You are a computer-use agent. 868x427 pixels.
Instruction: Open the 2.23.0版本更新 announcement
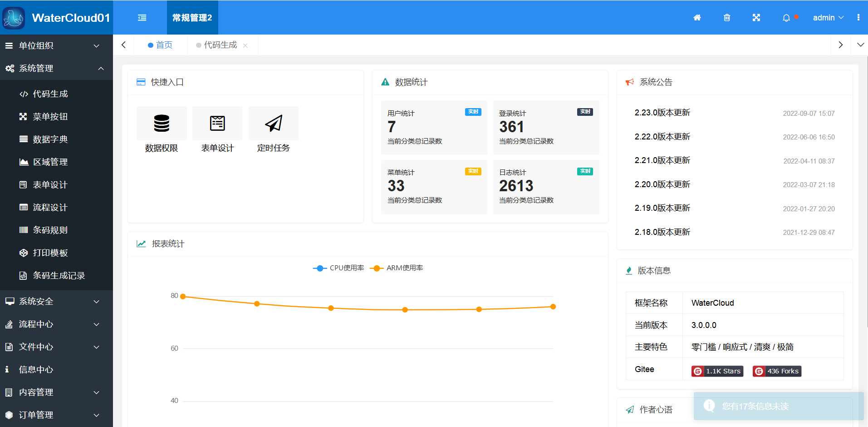click(662, 113)
